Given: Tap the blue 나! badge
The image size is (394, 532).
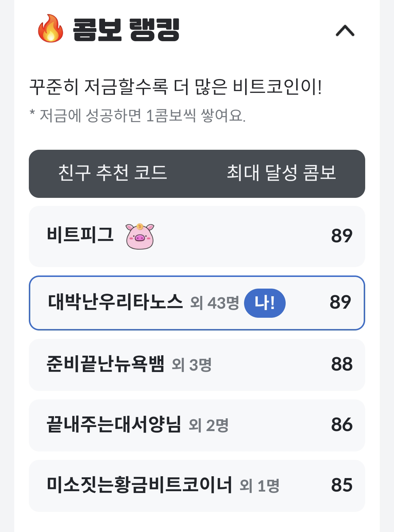Looking at the screenshot, I should pyautogui.click(x=265, y=303).
